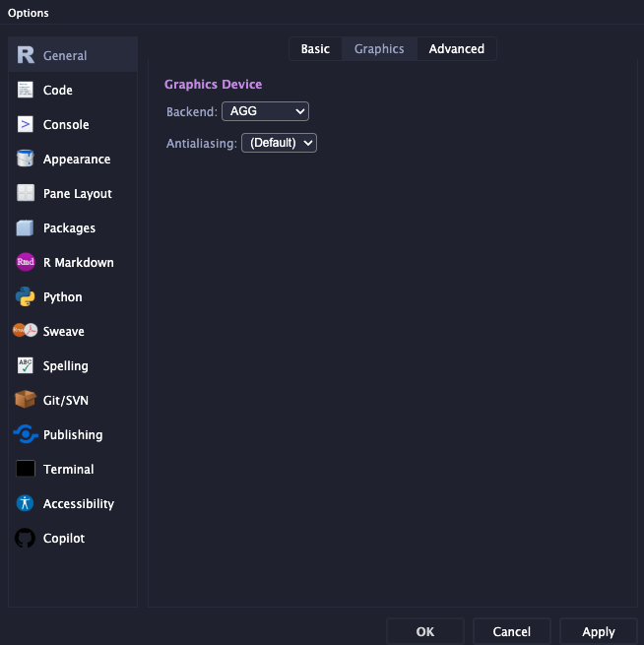The width and height of the screenshot is (644, 645).
Task: Switch to the Advanced tab
Action: (456, 49)
